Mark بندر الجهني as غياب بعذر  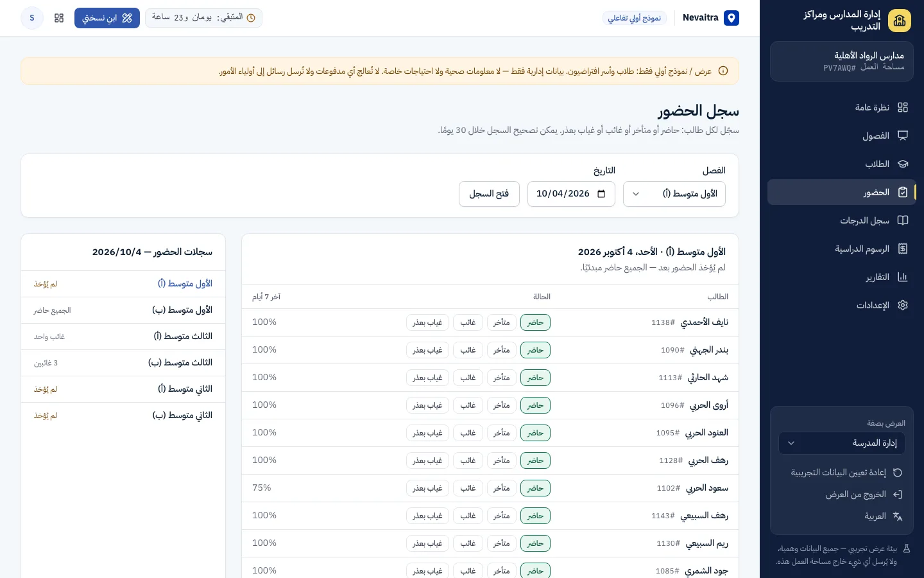coord(428,350)
